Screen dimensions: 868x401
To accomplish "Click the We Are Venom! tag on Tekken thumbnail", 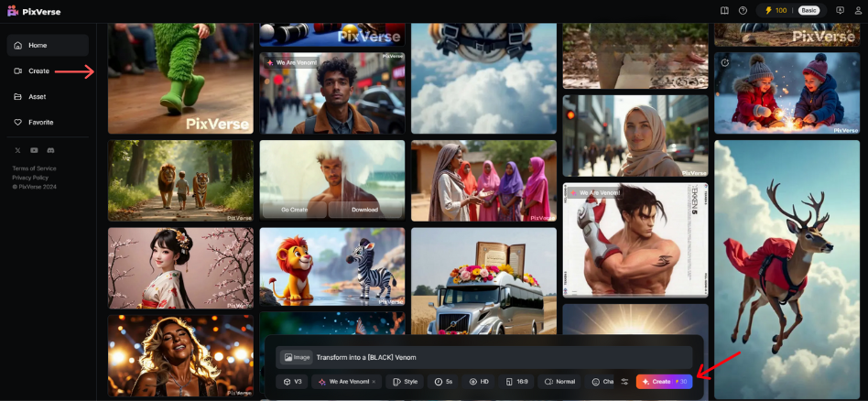I will tap(596, 193).
